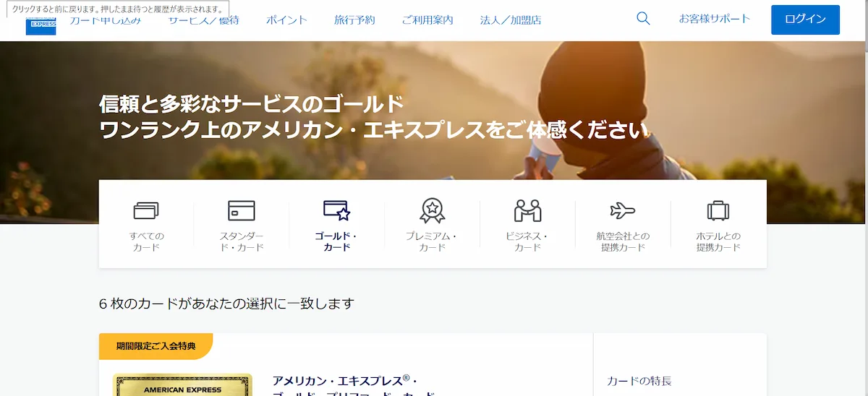The image size is (868, 396).
Task: Switch to ビジネス・カード tab label
Action: (527, 241)
